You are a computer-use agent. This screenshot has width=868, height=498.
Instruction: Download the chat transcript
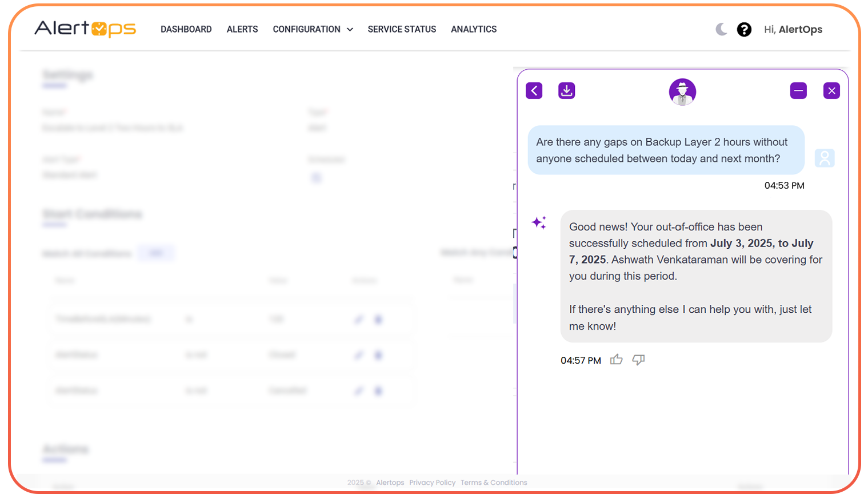pos(567,90)
